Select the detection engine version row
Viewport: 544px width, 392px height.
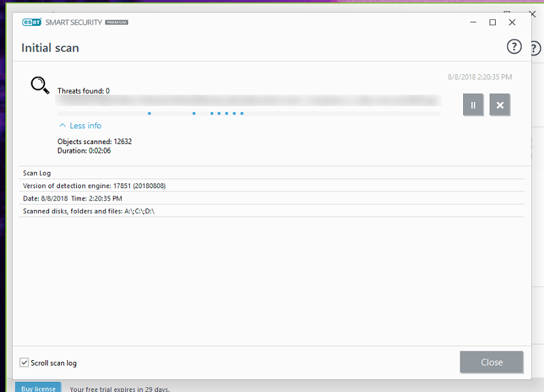pyautogui.click(x=95, y=185)
